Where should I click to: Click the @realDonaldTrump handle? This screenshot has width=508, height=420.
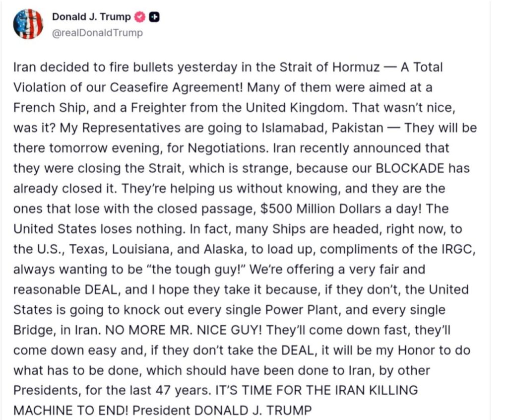click(x=97, y=33)
